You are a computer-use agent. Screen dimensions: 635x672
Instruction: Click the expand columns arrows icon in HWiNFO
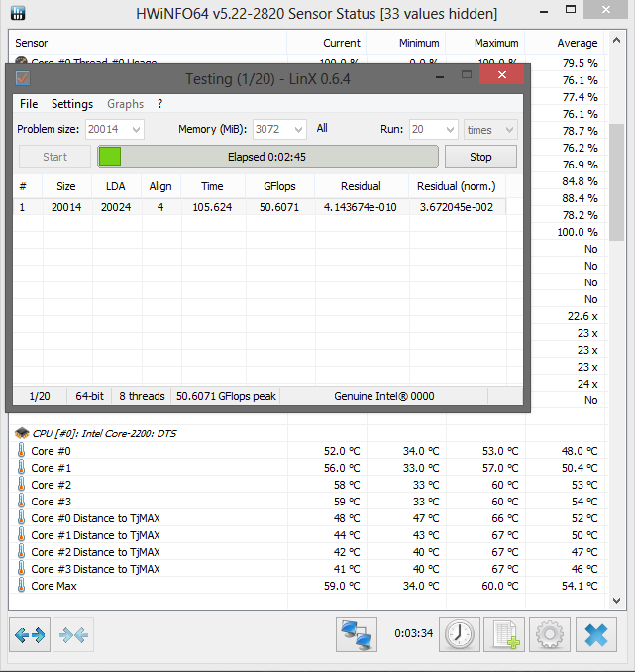point(30,634)
